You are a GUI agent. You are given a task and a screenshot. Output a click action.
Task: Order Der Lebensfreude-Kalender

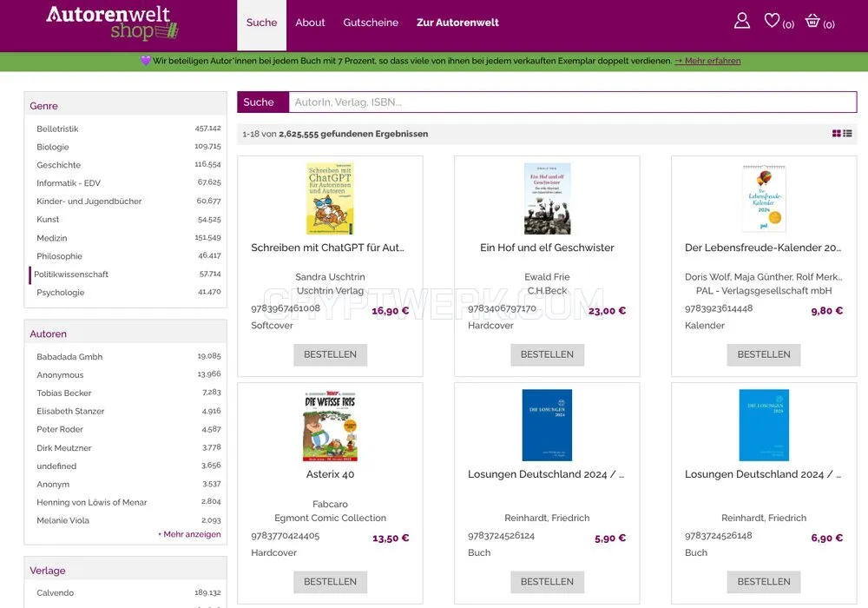pos(763,354)
